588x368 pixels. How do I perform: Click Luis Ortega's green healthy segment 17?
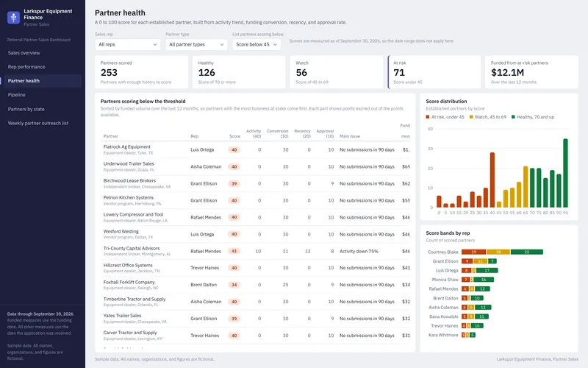[x=487, y=270]
